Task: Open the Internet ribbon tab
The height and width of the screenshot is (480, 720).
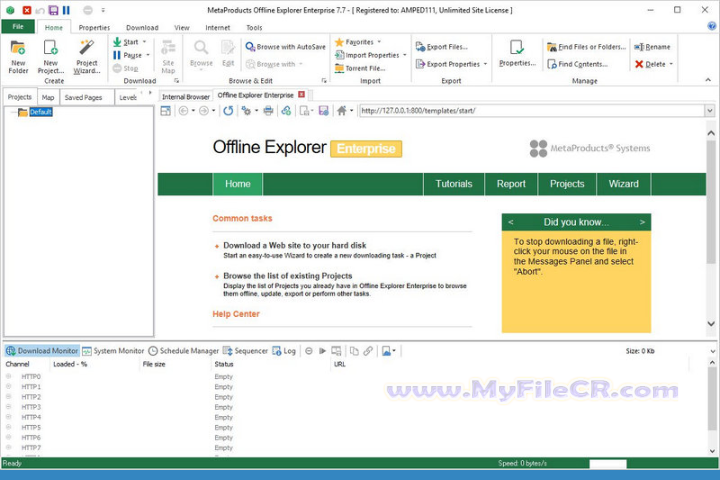Action: (x=218, y=28)
